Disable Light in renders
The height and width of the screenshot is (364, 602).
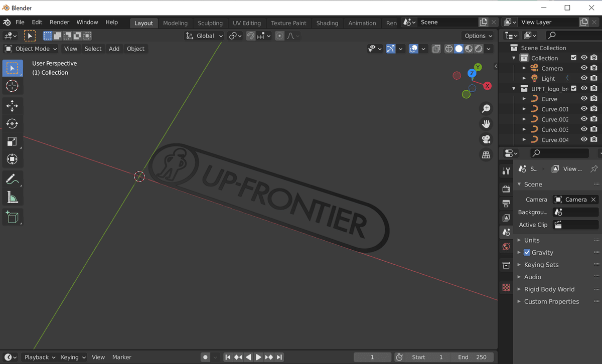click(594, 78)
